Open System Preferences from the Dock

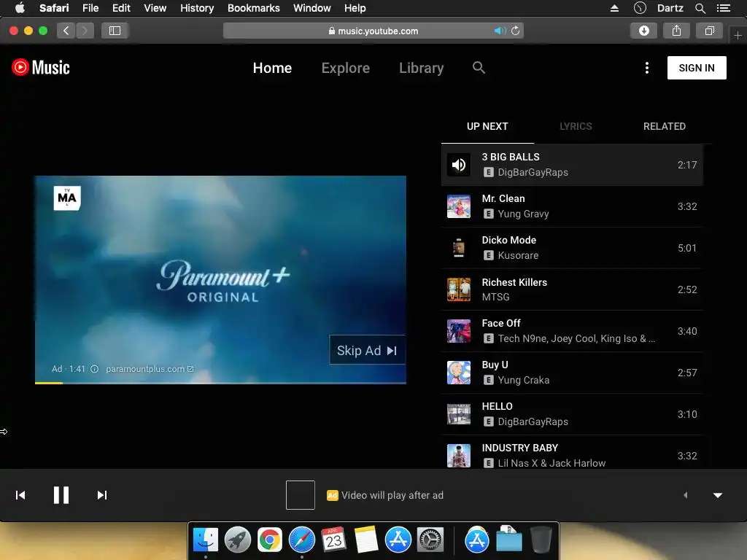pos(430,540)
